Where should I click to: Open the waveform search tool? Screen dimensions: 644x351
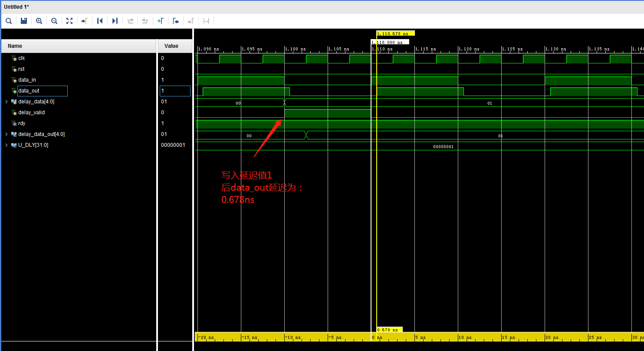click(x=9, y=21)
